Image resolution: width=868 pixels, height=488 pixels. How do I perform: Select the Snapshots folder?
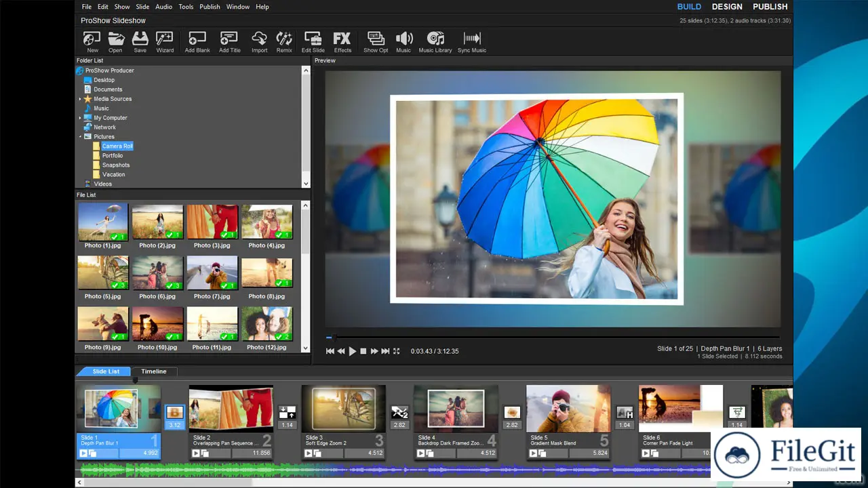pos(115,165)
